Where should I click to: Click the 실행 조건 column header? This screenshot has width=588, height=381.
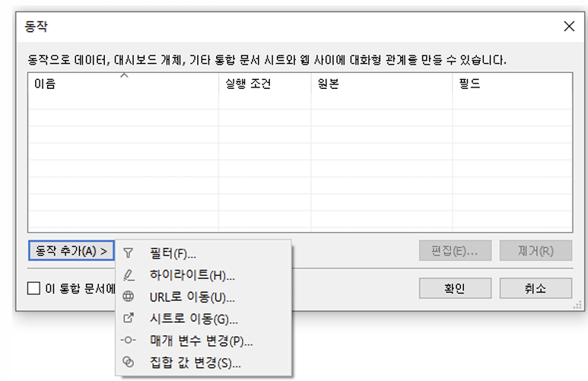click(x=265, y=83)
